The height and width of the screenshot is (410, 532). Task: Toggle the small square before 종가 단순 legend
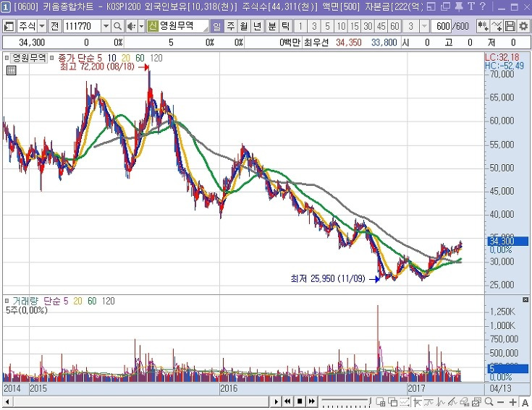(52, 58)
